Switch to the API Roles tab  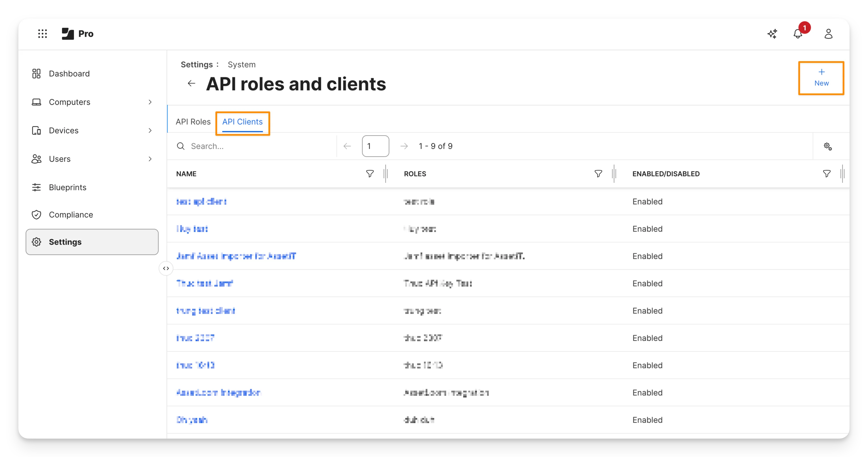pyautogui.click(x=193, y=122)
